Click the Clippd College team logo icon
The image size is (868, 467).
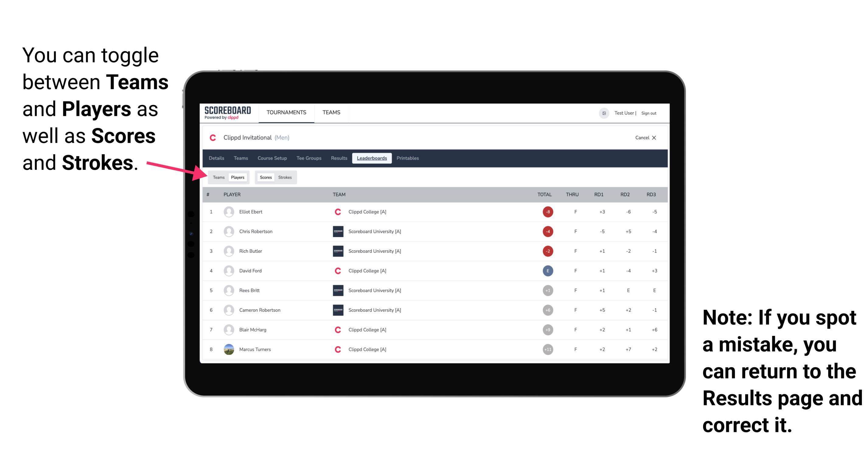(x=339, y=212)
